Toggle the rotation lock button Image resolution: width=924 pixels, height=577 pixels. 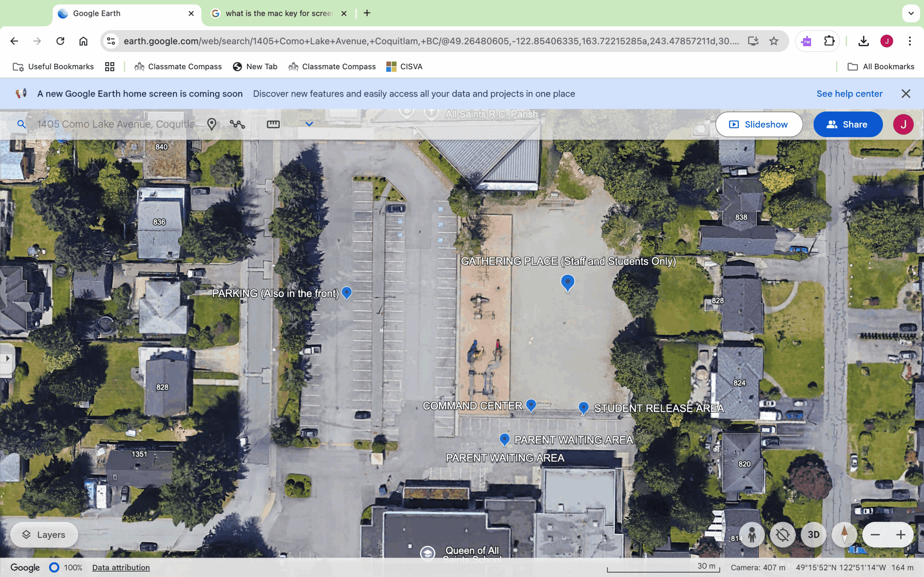[x=783, y=535]
